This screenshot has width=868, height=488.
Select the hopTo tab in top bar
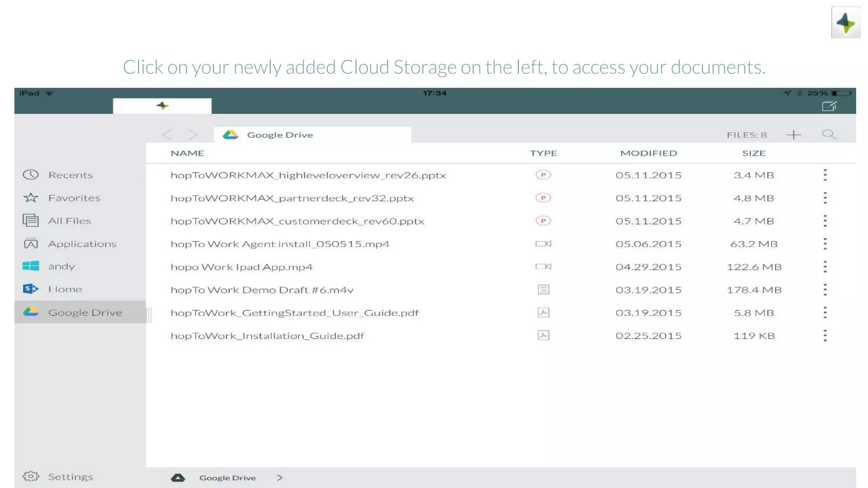(x=162, y=106)
